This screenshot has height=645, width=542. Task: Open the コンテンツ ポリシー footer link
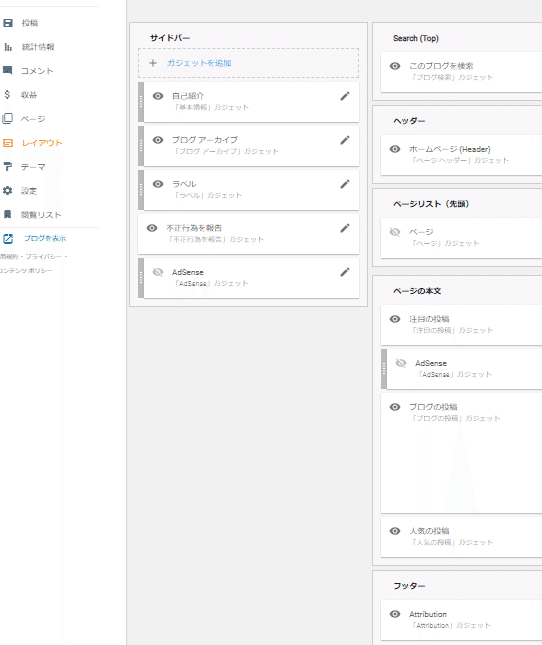(26, 271)
